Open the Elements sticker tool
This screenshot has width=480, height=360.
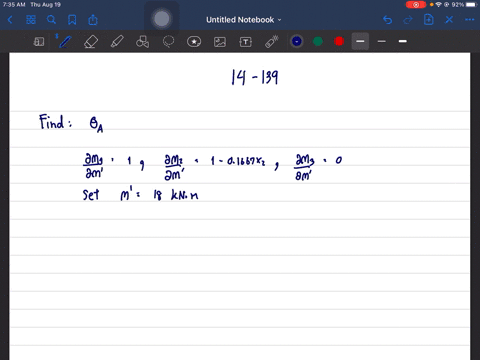click(x=194, y=42)
